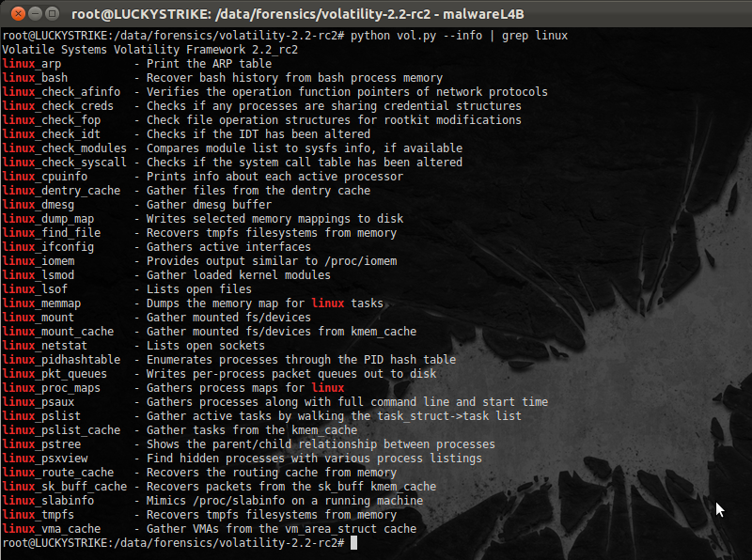Click the linux_arp plugin name
Image resolution: width=752 pixels, height=560 pixels.
pos(32,64)
